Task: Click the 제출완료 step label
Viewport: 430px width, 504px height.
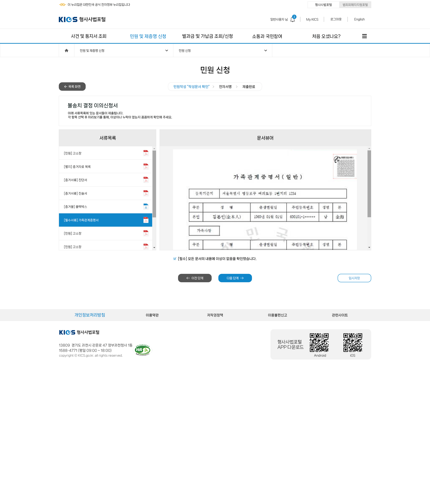Action: (249, 87)
